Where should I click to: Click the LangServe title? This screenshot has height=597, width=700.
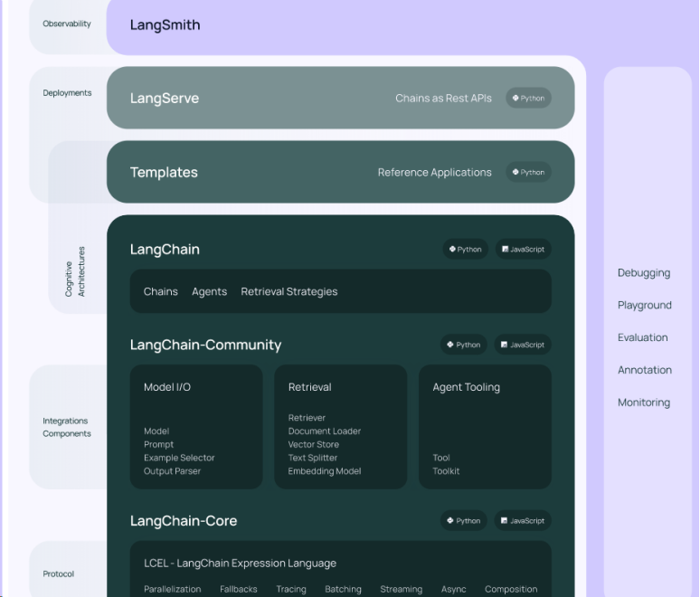point(165,99)
